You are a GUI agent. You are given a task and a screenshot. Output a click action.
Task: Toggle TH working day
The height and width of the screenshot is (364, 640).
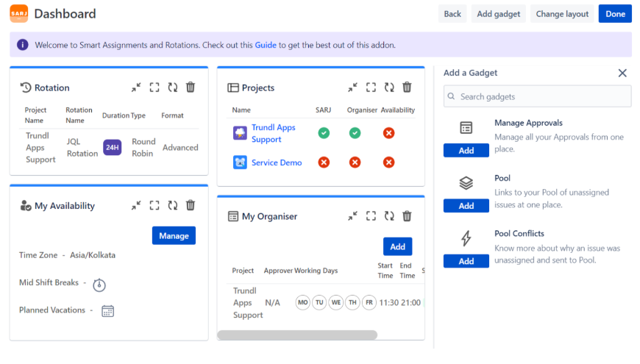point(352,302)
